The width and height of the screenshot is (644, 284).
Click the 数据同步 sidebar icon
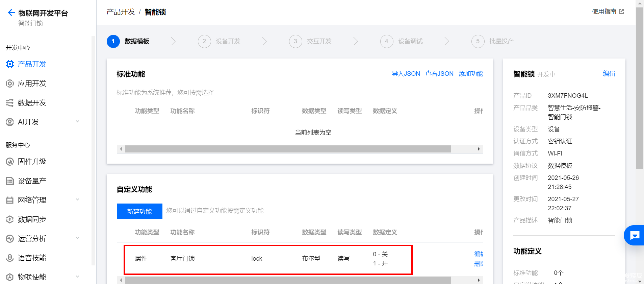pyautogui.click(x=10, y=219)
